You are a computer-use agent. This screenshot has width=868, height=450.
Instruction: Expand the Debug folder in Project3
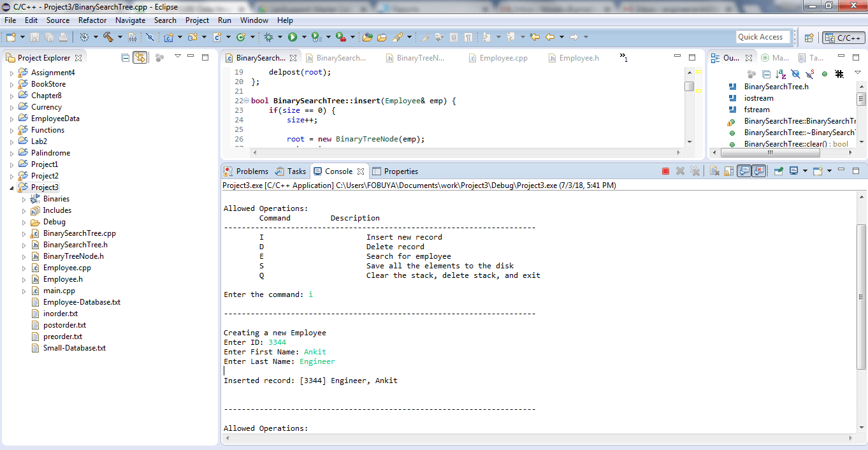pyautogui.click(x=24, y=222)
